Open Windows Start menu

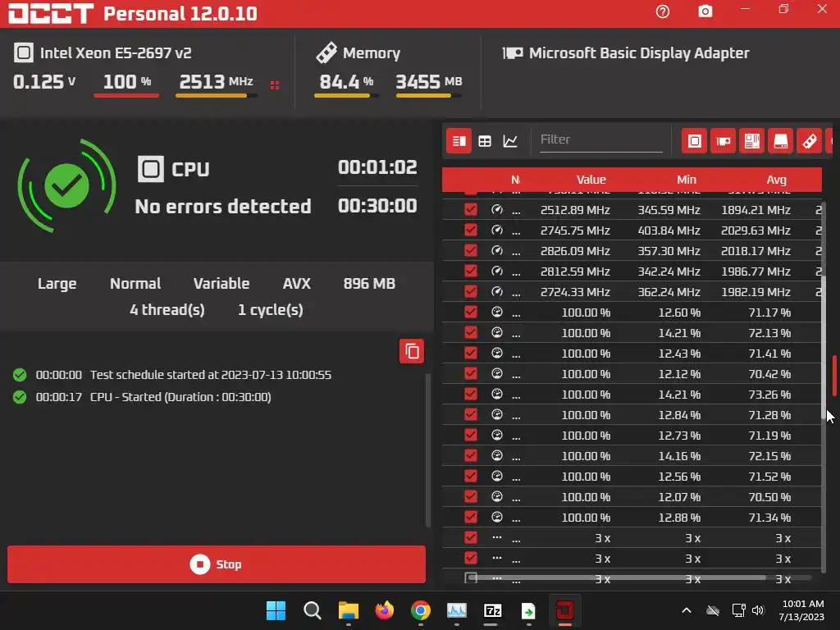click(276, 610)
